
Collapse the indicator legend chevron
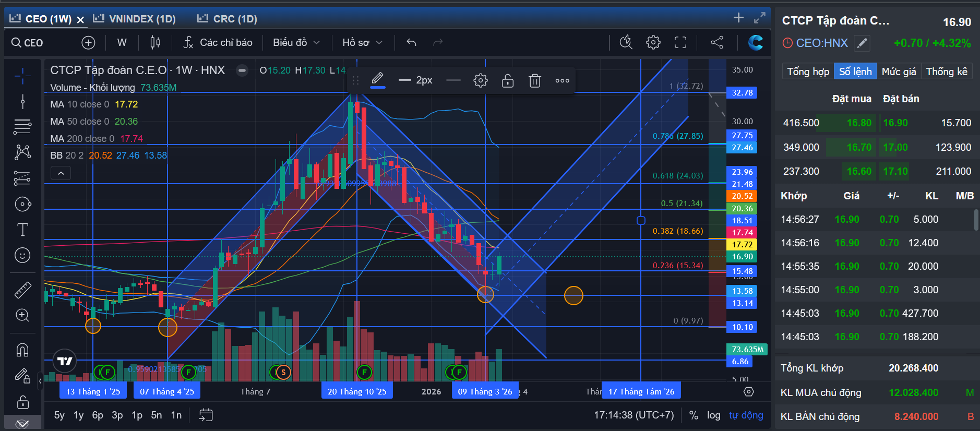pos(61,173)
